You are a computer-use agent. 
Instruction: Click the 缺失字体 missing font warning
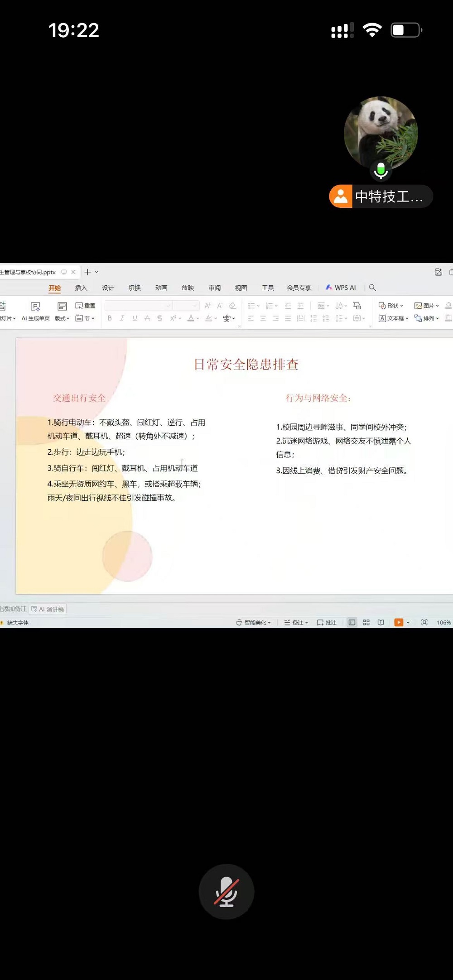(15, 623)
